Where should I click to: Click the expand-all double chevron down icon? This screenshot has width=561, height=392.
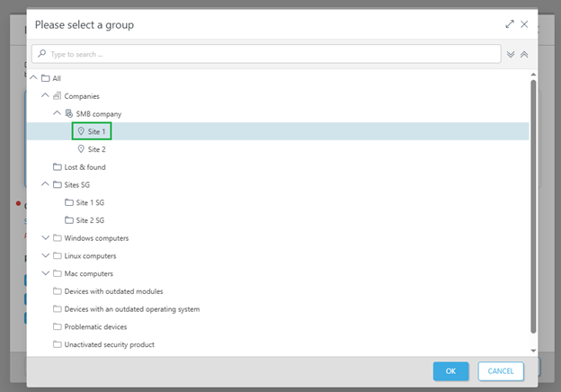click(x=511, y=54)
